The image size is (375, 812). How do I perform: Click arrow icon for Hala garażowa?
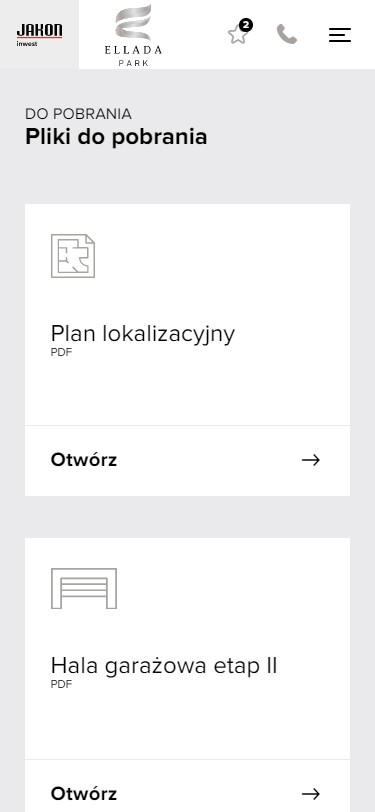point(311,793)
